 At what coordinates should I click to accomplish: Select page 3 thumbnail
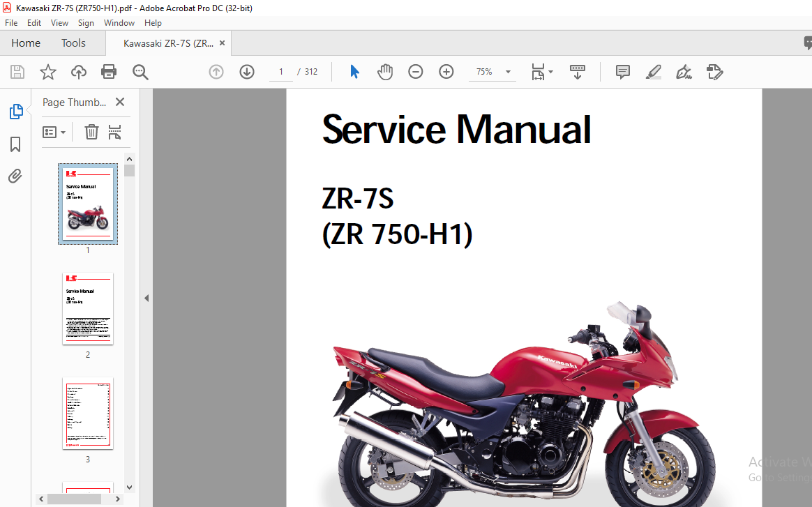(88, 414)
